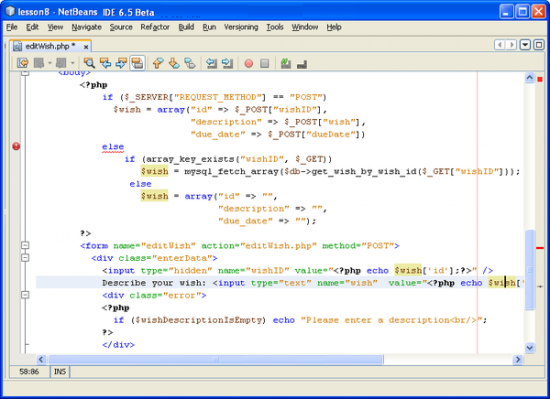The image size is (550, 399).
Task: Open the Versioning menu
Action: [241, 27]
